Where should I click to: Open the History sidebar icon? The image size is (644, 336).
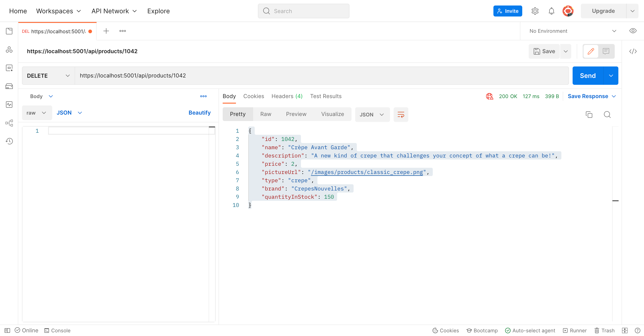point(9,141)
